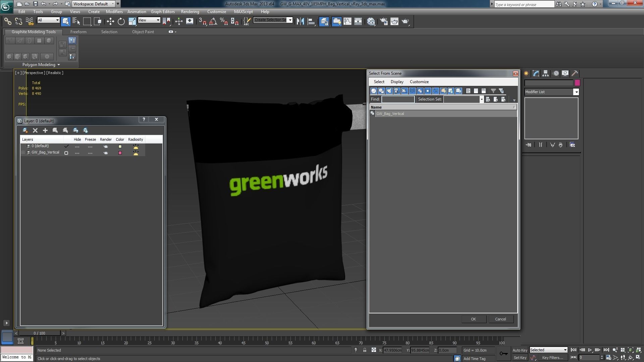
Task: Click the object color swatch in Modify panel
Action: click(x=577, y=83)
